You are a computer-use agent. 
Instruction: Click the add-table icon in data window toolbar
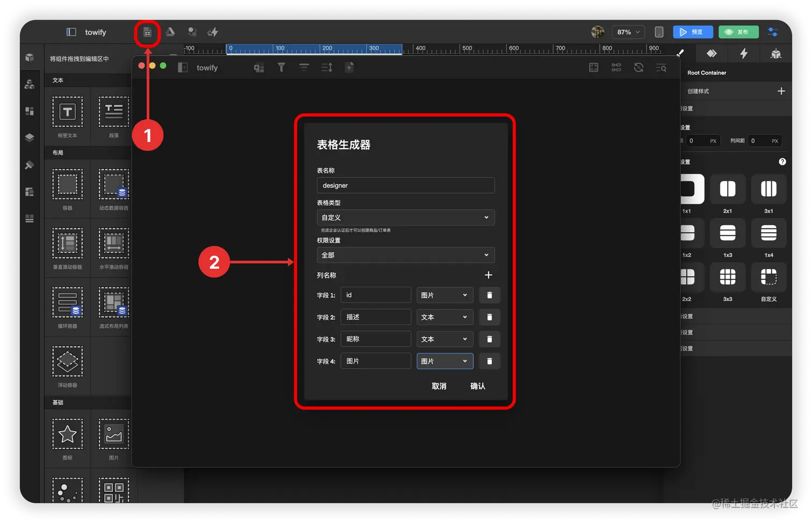tap(259, 68)
